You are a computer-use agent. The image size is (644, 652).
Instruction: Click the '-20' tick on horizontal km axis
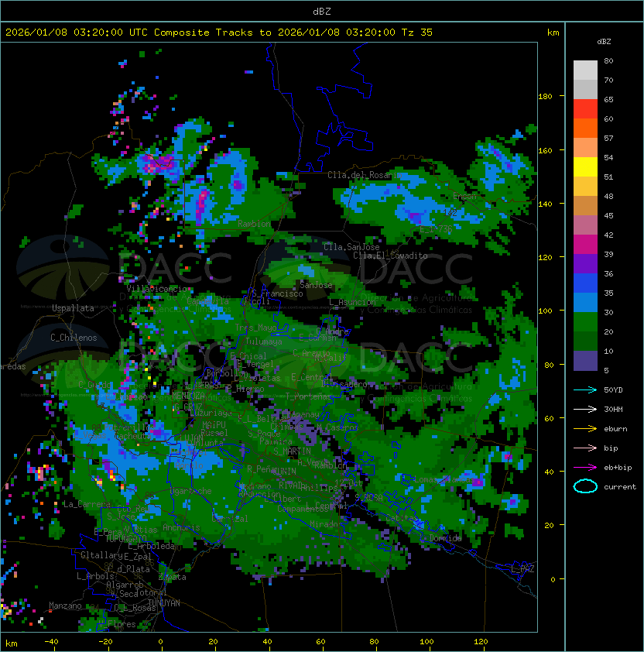(105, 642)
